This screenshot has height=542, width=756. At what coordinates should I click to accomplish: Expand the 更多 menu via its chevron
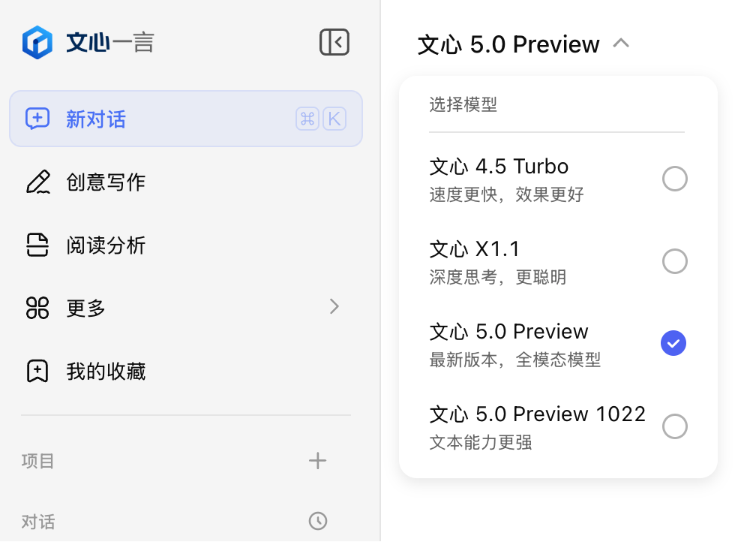(334, 307)
